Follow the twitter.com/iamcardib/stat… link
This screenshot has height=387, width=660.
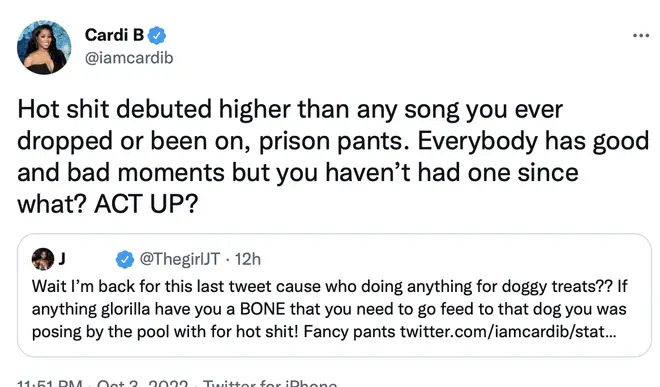click(508, 332)
